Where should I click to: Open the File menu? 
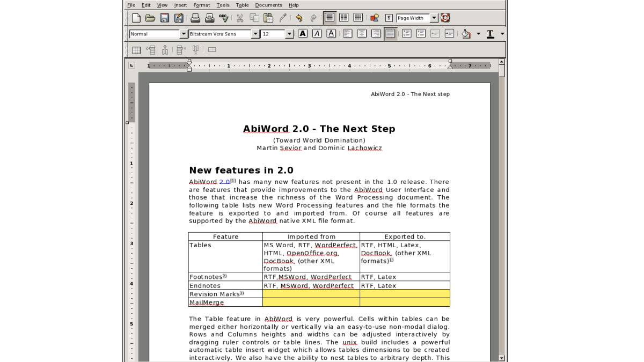(131, 5)
